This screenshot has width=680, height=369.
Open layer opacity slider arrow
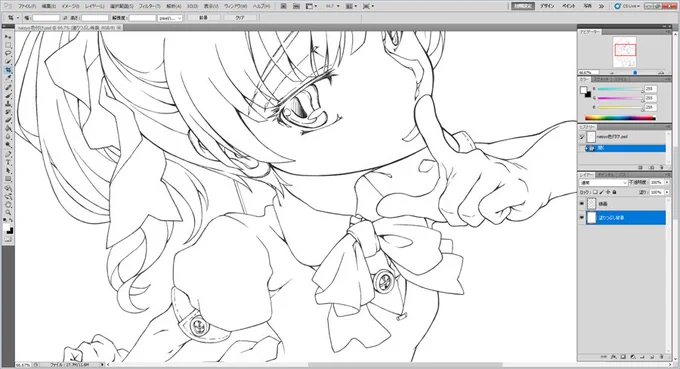coord(667,183)
